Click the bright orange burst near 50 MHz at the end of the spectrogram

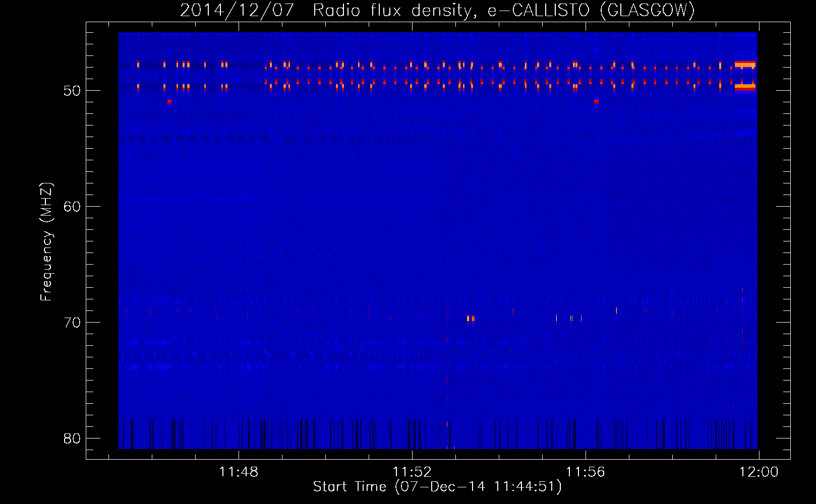click(x=745, y=87)
